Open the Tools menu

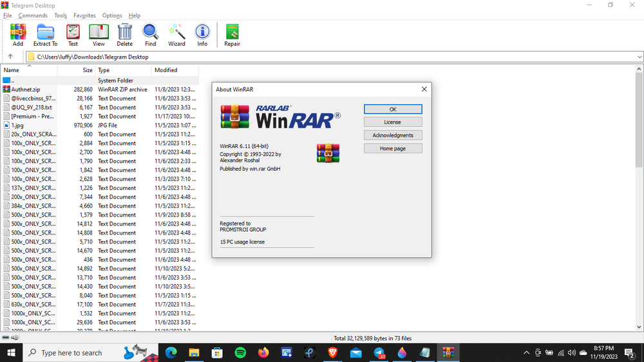click(x=61, y=15)
